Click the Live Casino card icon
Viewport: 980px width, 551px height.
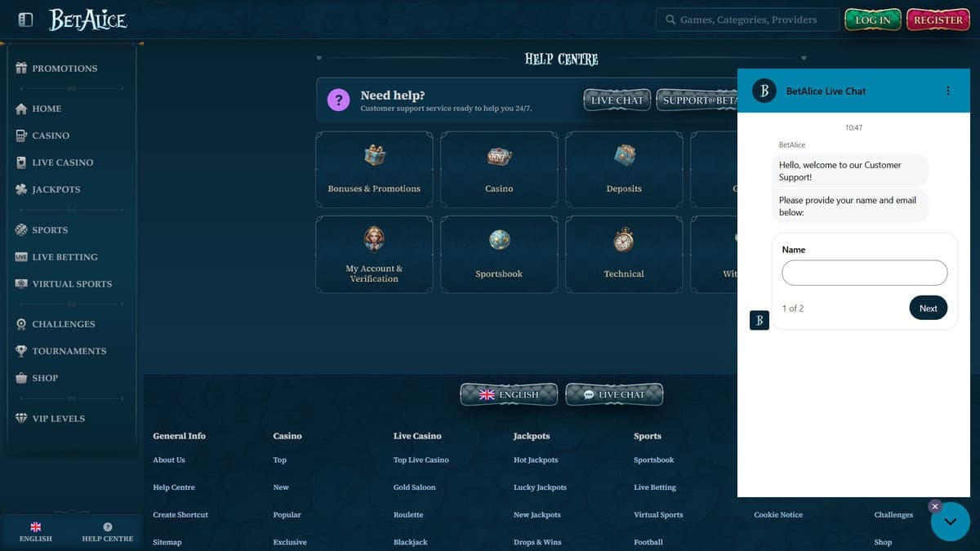click(21, 162)
